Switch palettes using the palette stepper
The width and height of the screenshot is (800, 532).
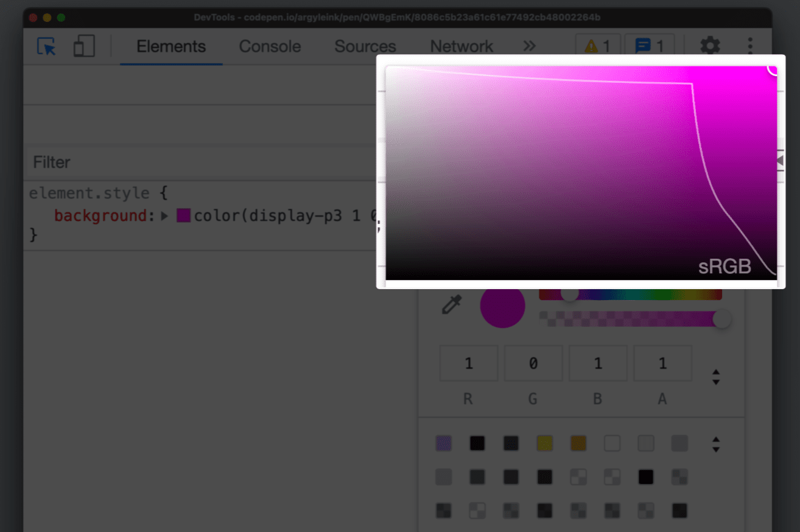point(716,444)
